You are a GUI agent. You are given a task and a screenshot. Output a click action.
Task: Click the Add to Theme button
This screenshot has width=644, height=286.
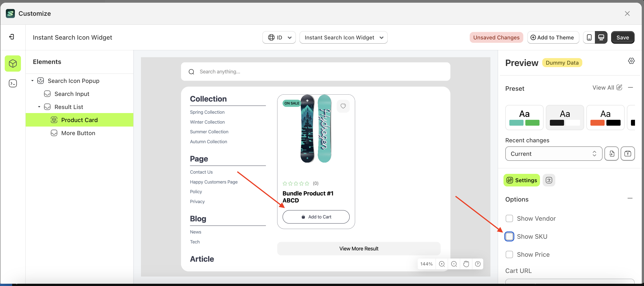tap(553, 37)
